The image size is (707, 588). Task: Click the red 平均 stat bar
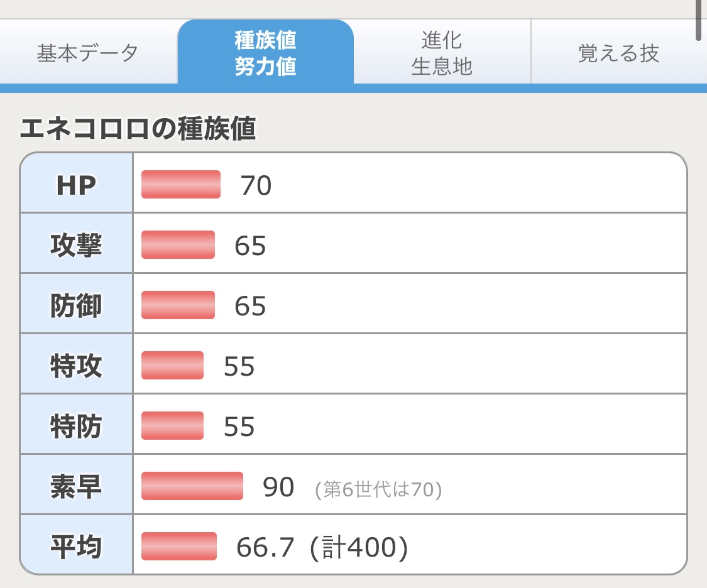click(179, 547)
